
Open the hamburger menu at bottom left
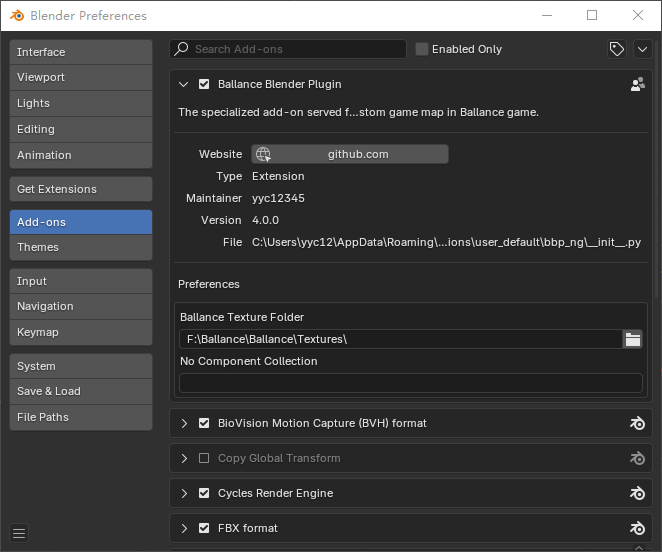20,533
